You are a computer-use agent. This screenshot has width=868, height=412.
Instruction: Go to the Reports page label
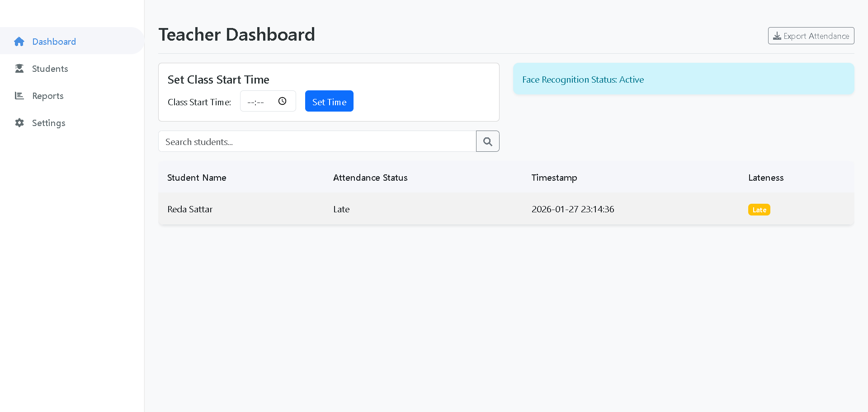(47, 96)
